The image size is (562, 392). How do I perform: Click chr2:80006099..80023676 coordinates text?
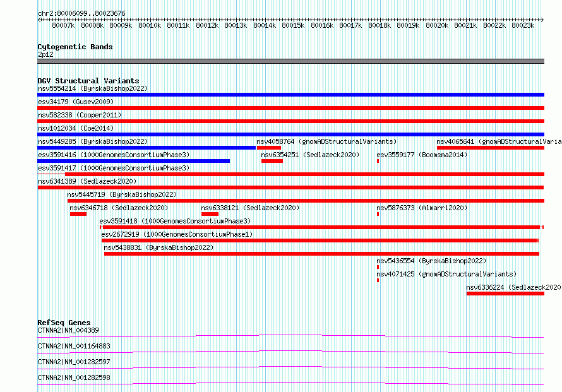click(x=81, y=14)
